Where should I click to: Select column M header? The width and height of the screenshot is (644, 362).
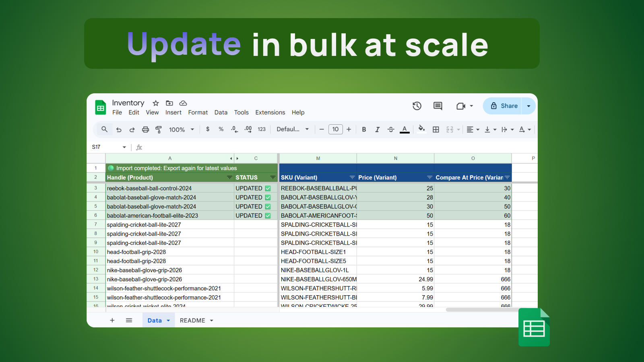(318, 158)
